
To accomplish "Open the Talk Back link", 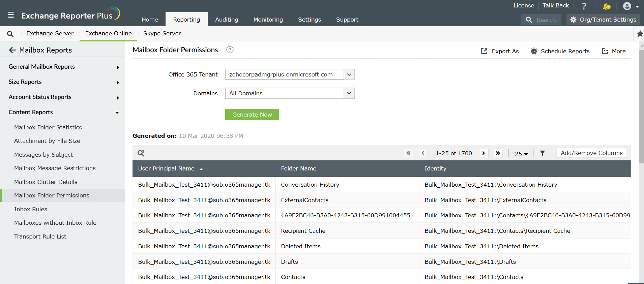I will tap(556, 5).
